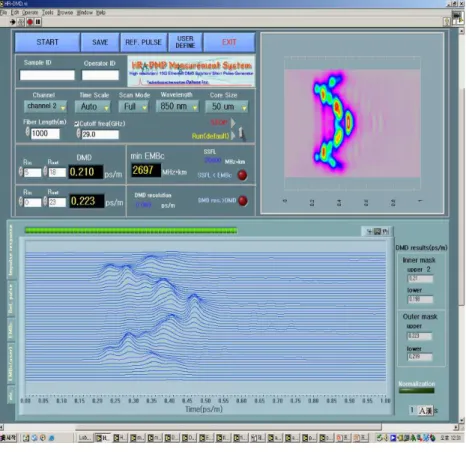Click the Cutoff freq value stepper

(x=79, y=133)
